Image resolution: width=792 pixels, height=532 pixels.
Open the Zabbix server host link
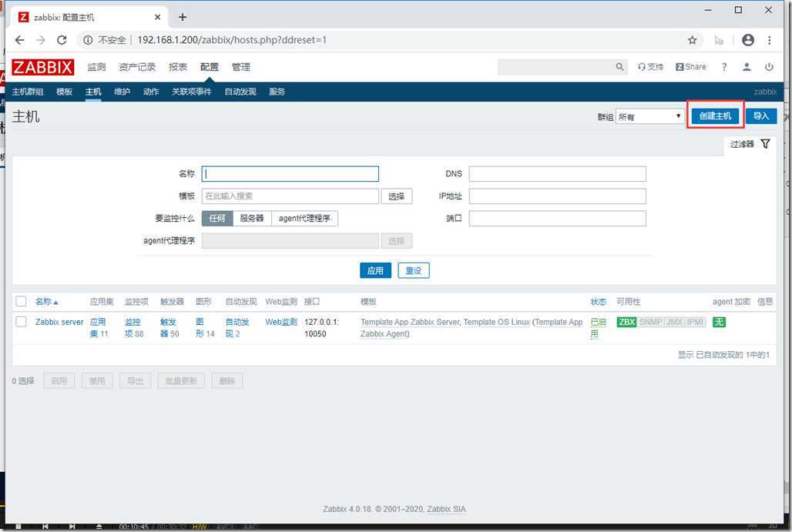pyautogui.click(x=59, y=322)
